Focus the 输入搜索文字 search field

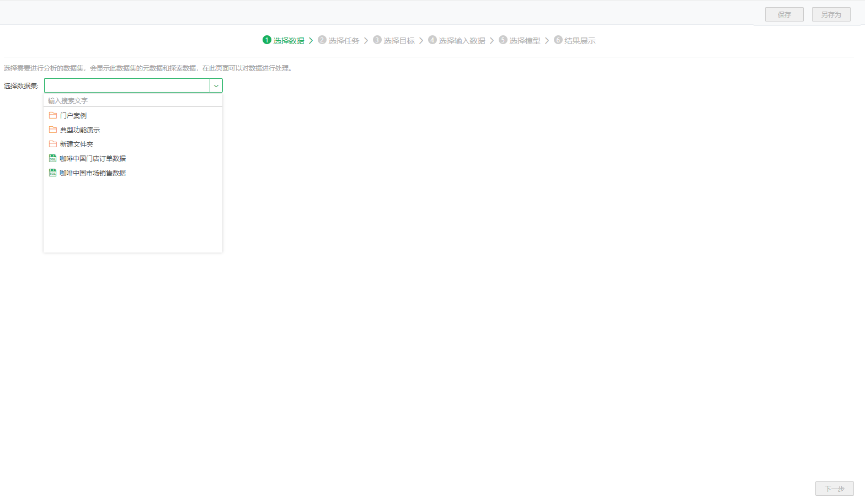coord(132,100)
